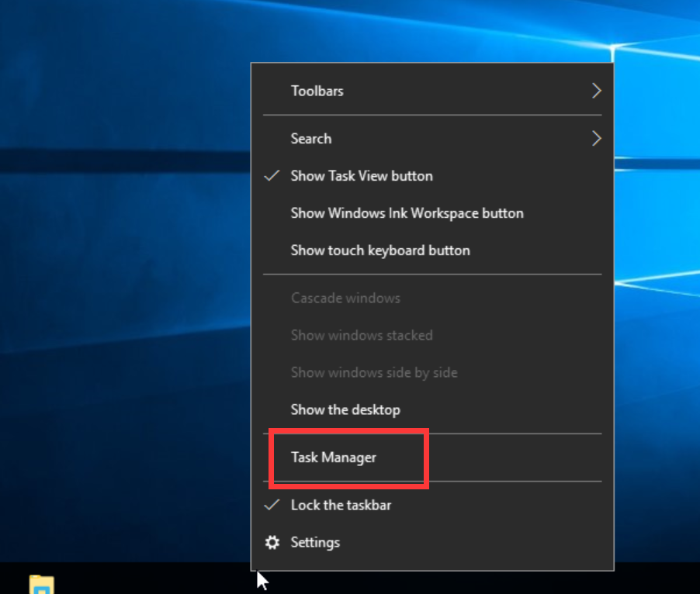
Task: Expand the Toolbars submenu arrow
Action: coord(597,91)
